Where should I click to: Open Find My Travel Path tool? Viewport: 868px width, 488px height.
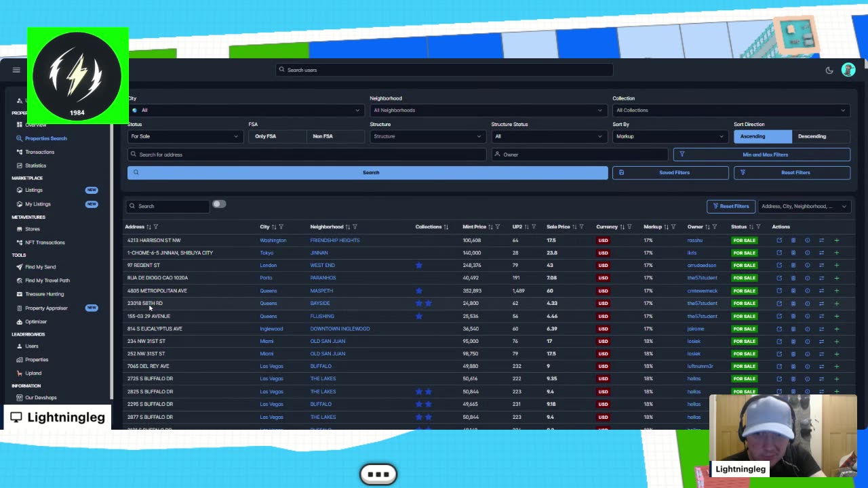(x=47, y=281)
